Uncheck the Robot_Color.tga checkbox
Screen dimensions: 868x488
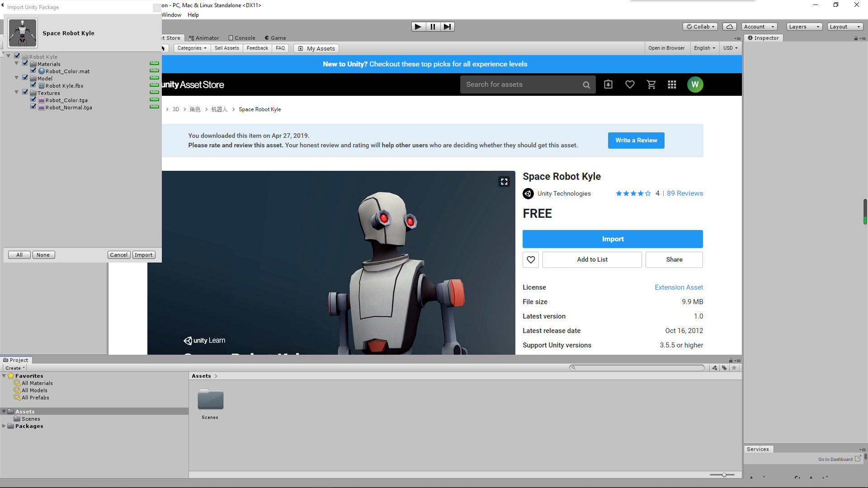(33, 99)
